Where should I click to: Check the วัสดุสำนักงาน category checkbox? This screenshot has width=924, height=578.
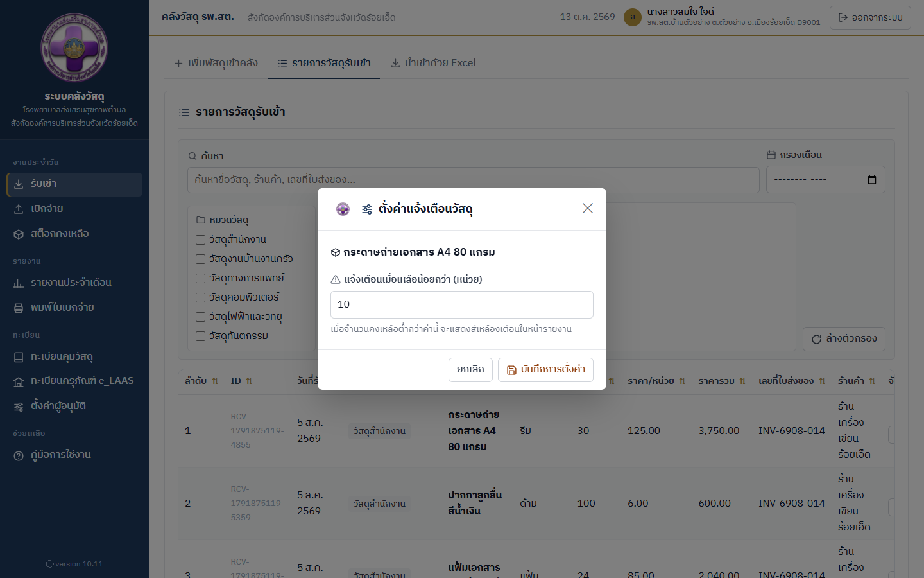click(200, 240)
